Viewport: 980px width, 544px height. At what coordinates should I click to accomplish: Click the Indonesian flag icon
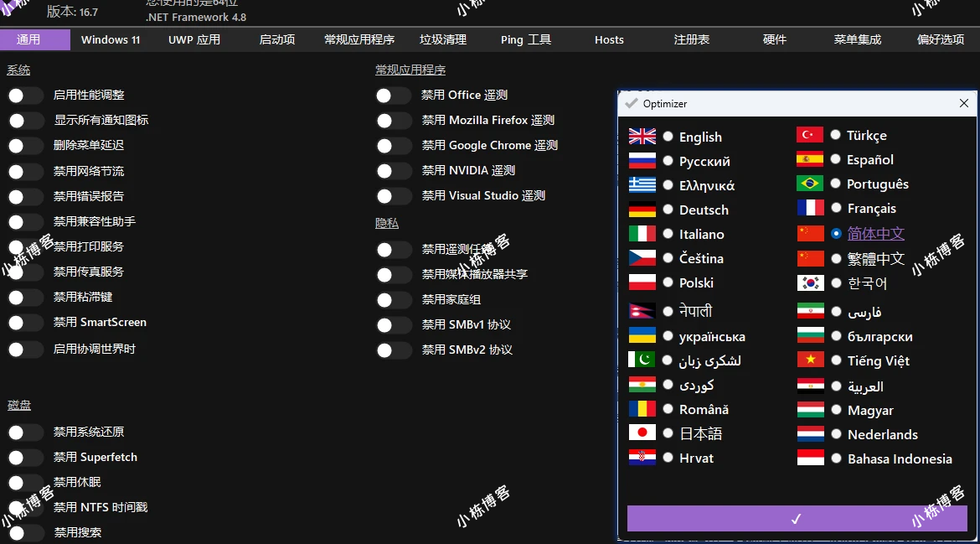click(x=810, y=458)
